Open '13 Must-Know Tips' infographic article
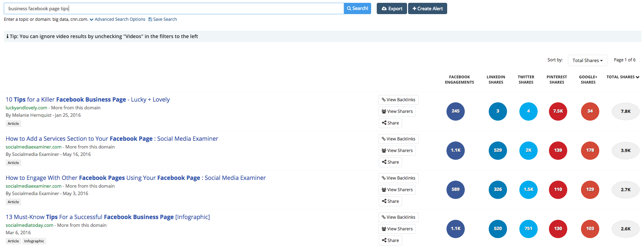 tap(108, 217)
